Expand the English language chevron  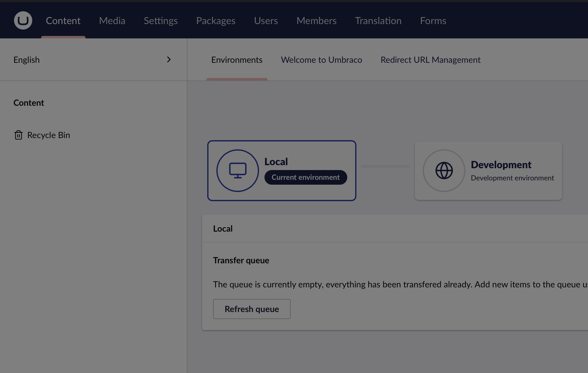click(x=169, y=60)
